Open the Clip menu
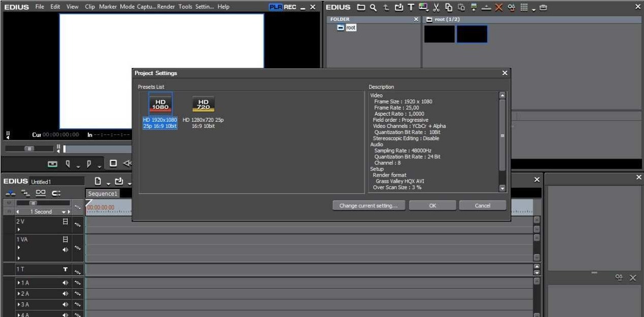Screen dimensions: 644x317 [89, 7]
